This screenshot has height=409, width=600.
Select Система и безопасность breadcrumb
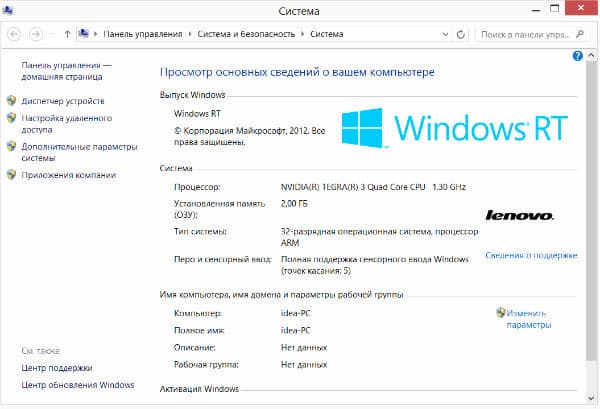pyautogui.click(x=246, y=34)
